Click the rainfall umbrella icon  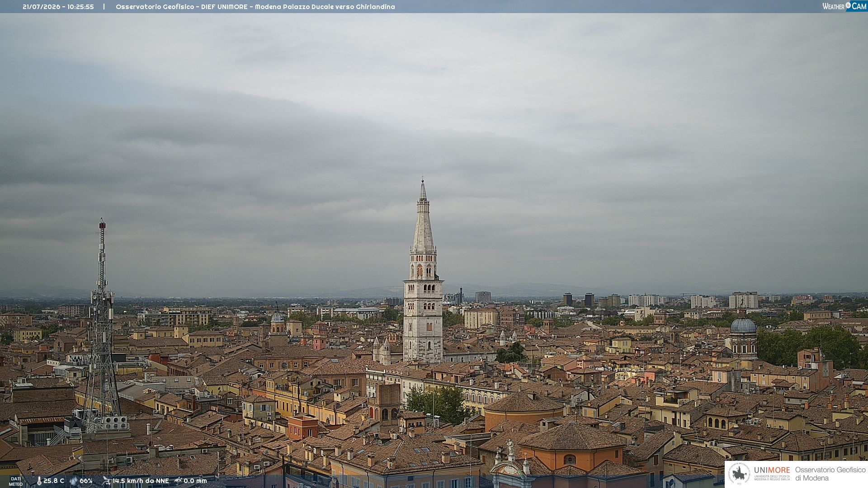[x=178, y=481]
